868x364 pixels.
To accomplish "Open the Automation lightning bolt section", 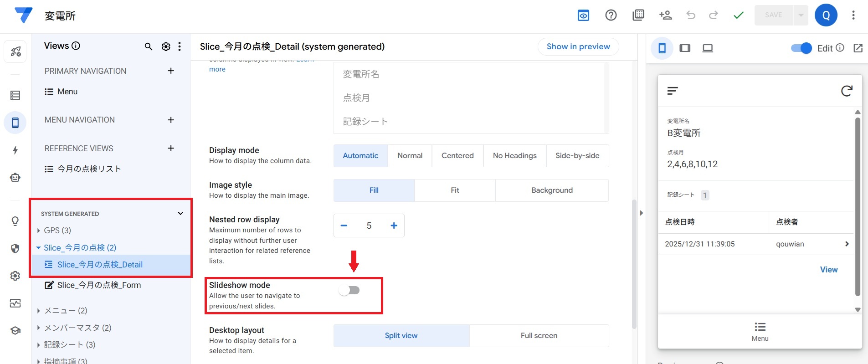I will (15, 150).
